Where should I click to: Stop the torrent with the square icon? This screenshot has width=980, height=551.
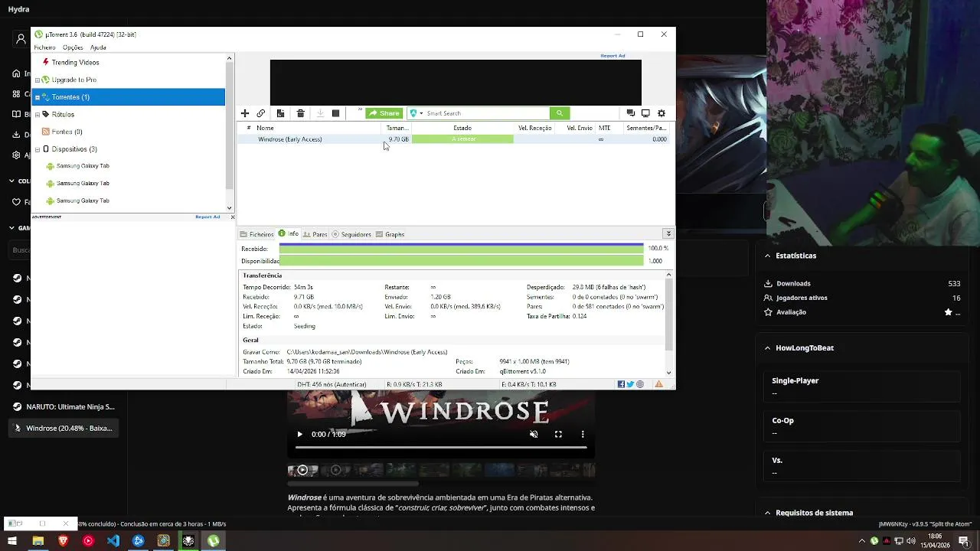pos(335,113)
